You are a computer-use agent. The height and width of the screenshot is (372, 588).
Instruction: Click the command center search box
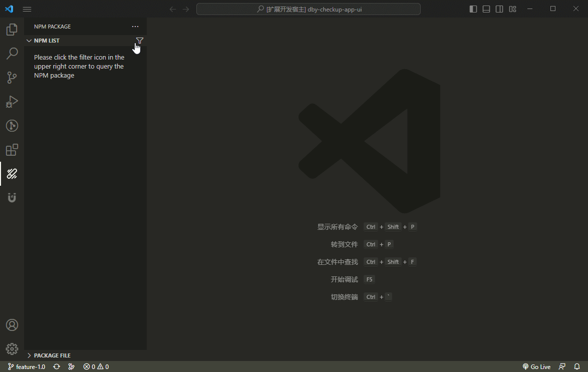click(308, 9)
